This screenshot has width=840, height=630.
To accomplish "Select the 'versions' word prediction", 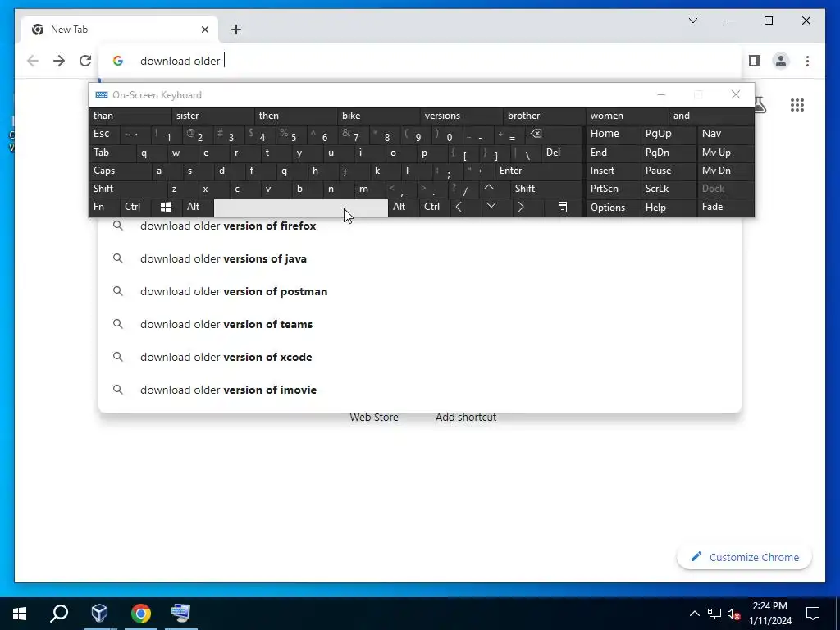I will point(461,116).
